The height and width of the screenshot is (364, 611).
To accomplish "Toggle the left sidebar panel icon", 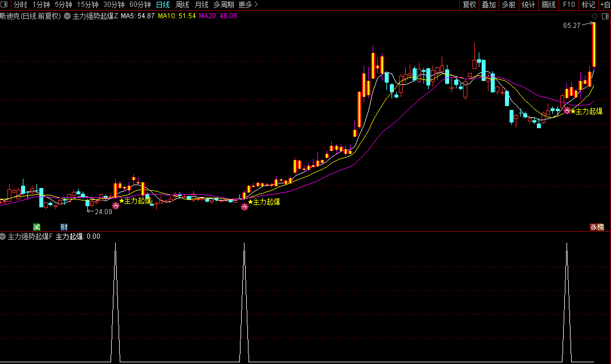I will point(5,5).
